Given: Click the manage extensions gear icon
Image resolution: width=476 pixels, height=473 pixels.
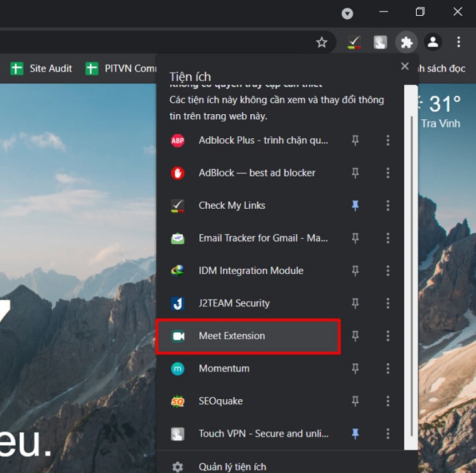Looking at the screenshot, I should pyautogui.click(x=178, y=467).
